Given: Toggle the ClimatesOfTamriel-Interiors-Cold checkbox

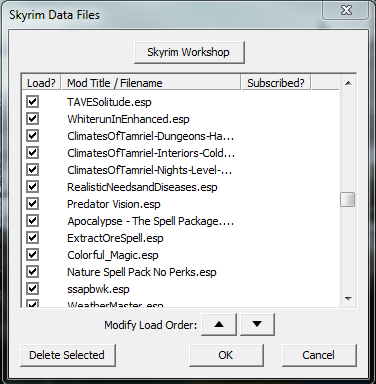Looking at the screenshot, I should [32, 153].
